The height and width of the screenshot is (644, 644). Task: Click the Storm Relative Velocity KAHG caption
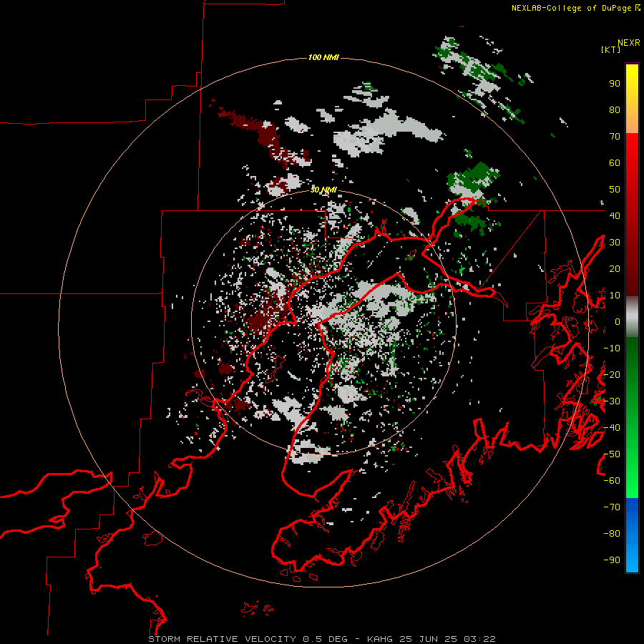322,639
